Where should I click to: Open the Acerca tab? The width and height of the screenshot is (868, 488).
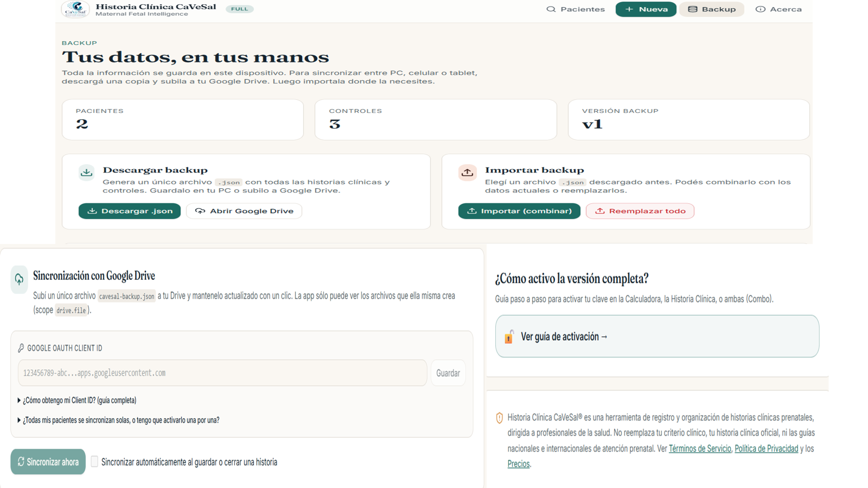pyautogui.click(x=778, y=9)
